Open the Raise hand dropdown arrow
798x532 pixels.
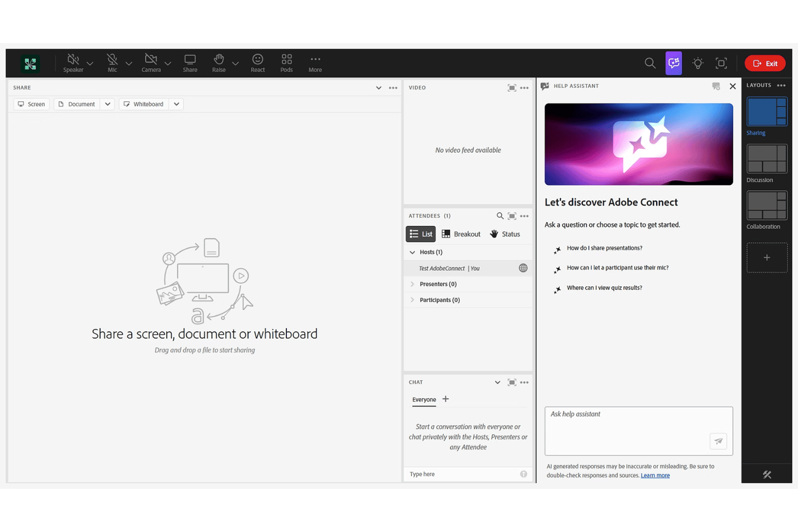click(236, 64)
